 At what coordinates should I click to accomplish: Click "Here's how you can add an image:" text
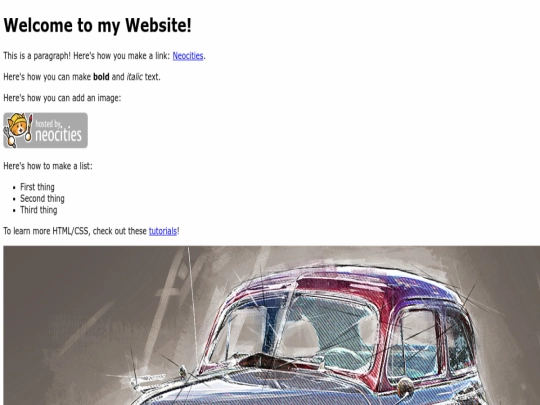pyautogui.click(x=62, y=98)
